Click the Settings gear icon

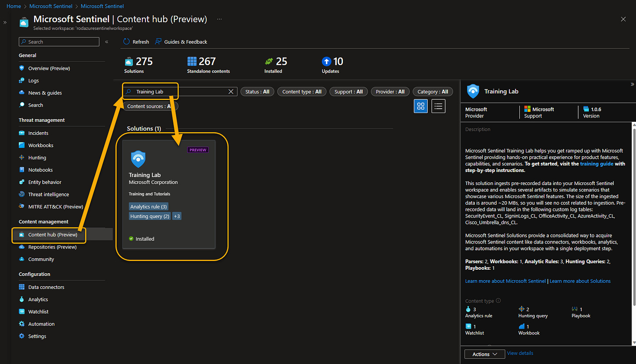22,336
